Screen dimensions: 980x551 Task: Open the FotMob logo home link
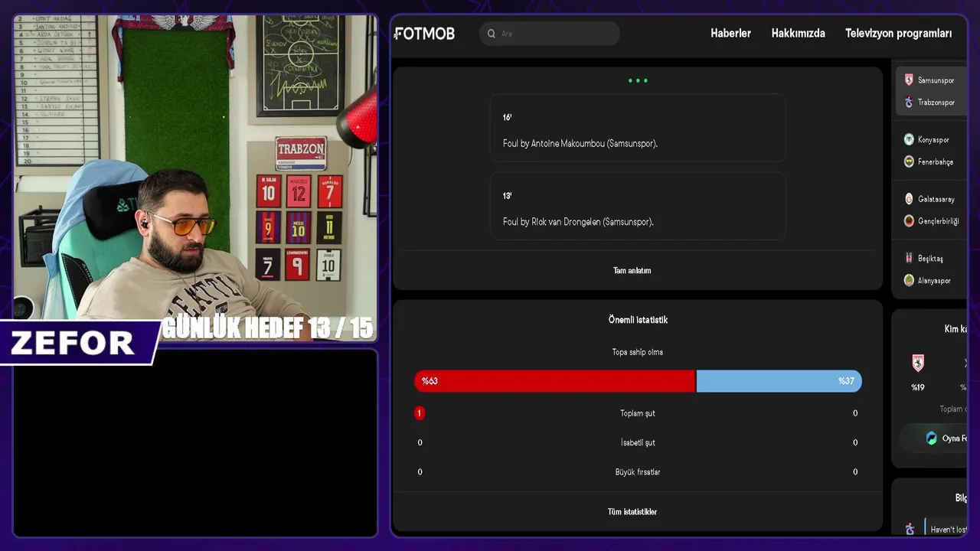(424, 34)
